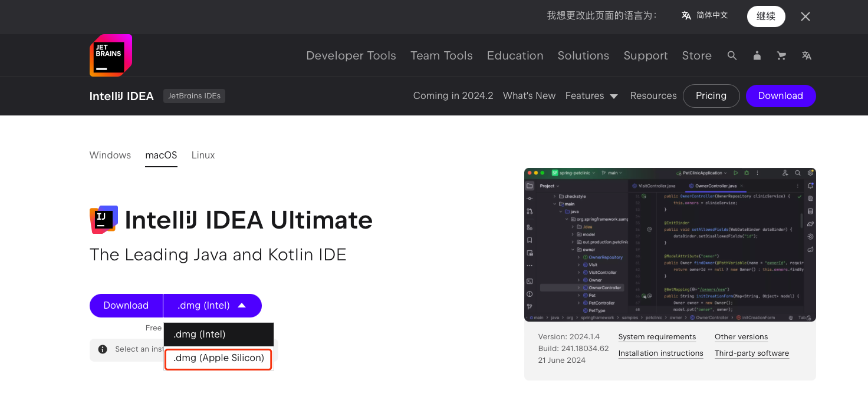Switch to the Linux tab
This screenshot has height=397, width=868.
coord(203,155)
